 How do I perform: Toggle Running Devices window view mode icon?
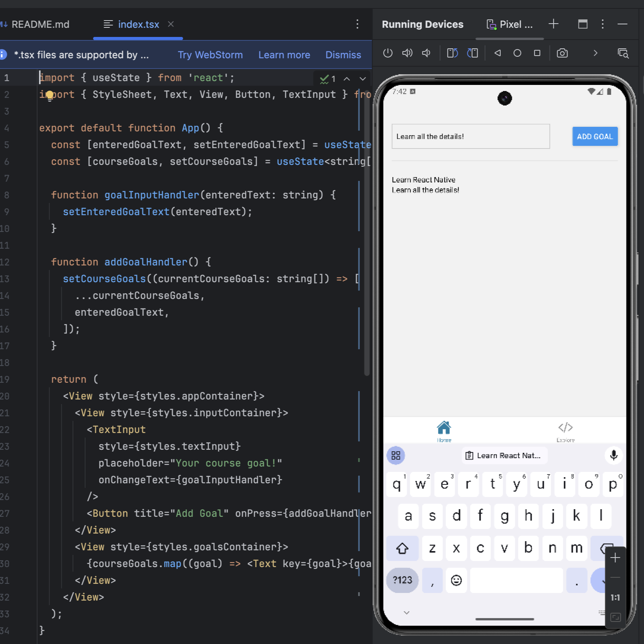point(583,24)
